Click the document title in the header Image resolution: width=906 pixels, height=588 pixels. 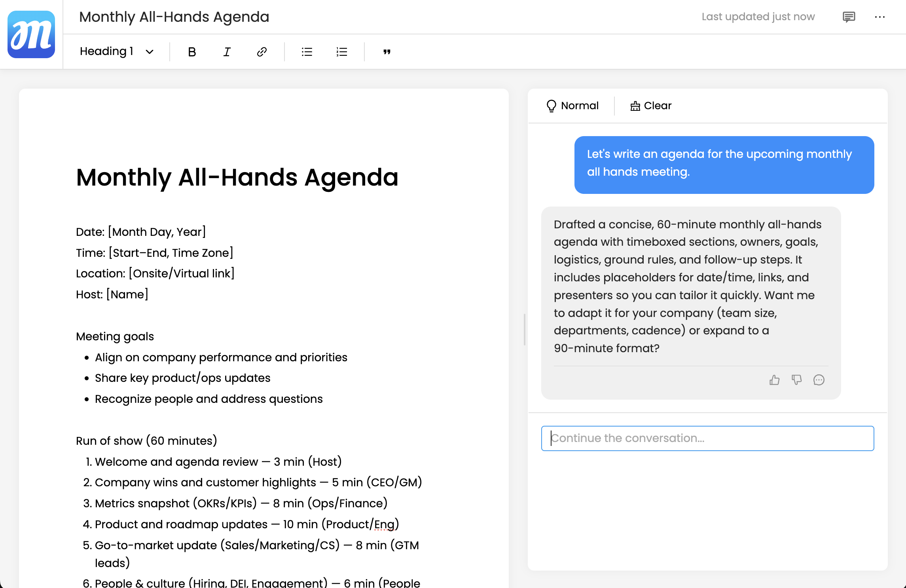[x=174, y=17]
